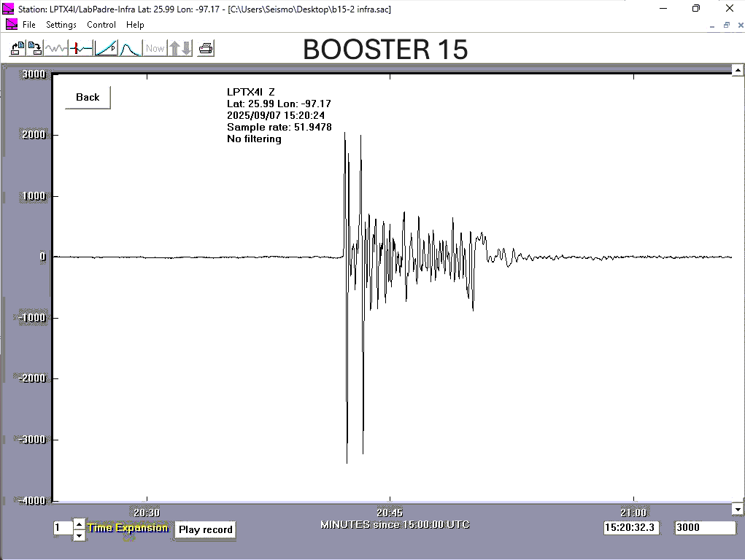The height and width of the screenshot is (560, 745).
Task: Click the application icon in the title bar
Action: [x=8, y=9]
